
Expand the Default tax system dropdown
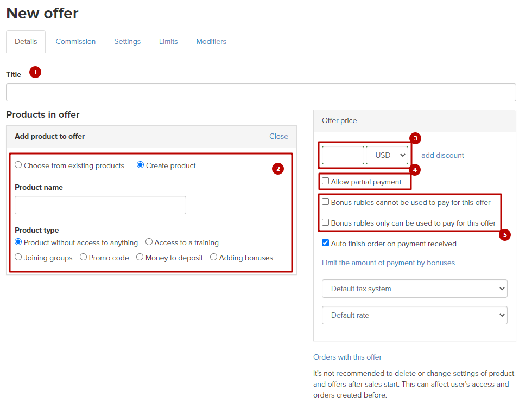415,289
